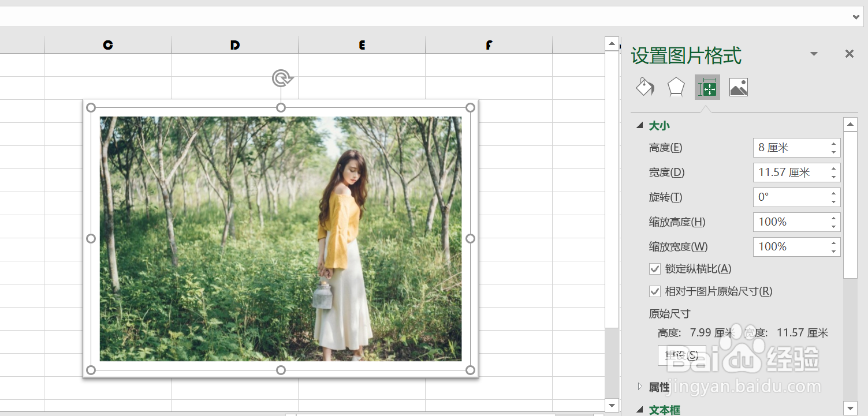This screenshot has width=868, height=416.
Task: Click the picture's top-left corner sizing handle
Action: click(x=91, y=107)
